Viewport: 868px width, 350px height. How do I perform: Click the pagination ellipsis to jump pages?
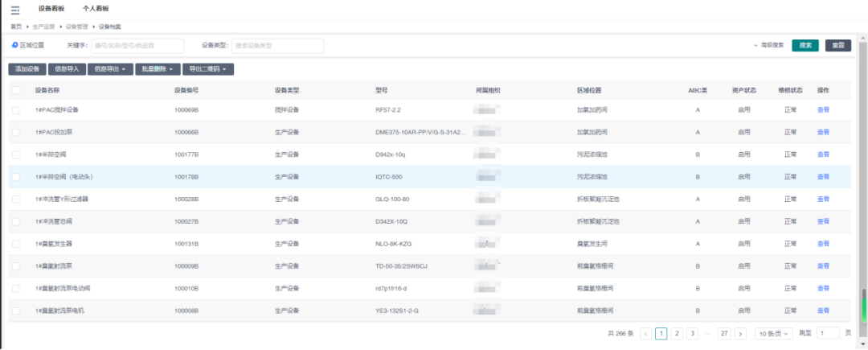click(x=707, y=333)
